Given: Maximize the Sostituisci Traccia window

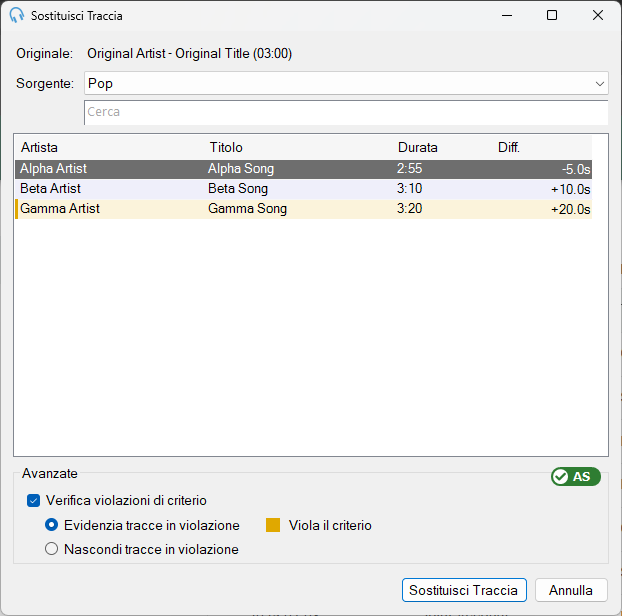Looking at the screenshot, I should point(552,15).
